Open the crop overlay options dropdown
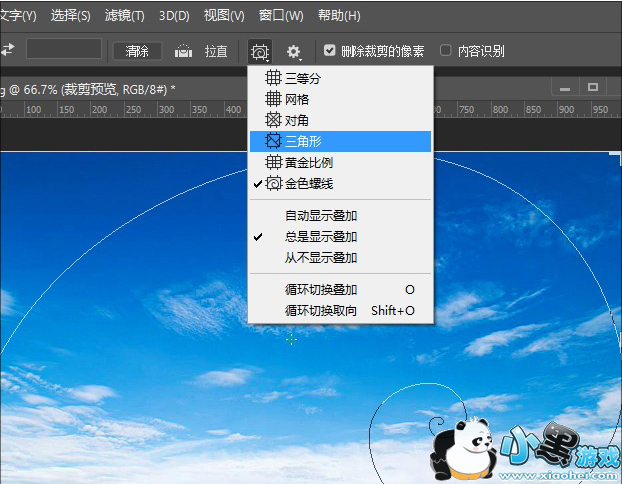The height and width of the screenshot is (484, 622). [x=261, y=51]
